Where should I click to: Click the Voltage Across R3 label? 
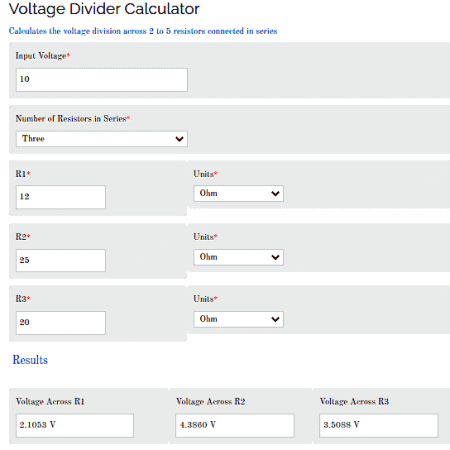coord(354,402)
